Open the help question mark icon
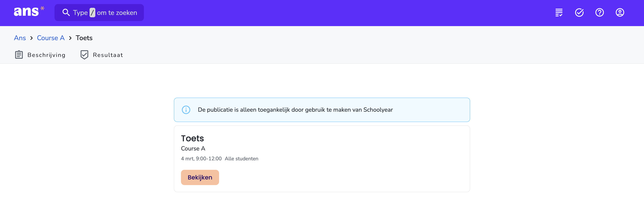The image size is (644, 202). 599,13
